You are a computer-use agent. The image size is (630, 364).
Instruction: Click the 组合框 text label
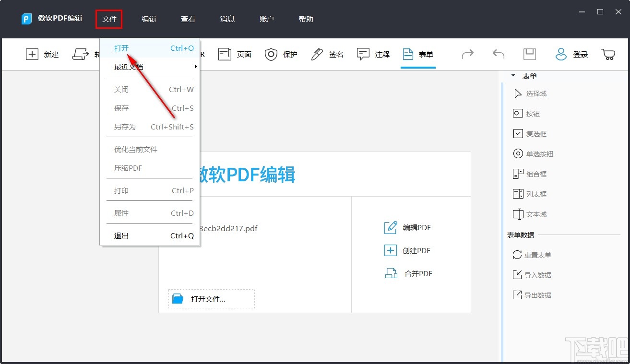pos(536,175)
